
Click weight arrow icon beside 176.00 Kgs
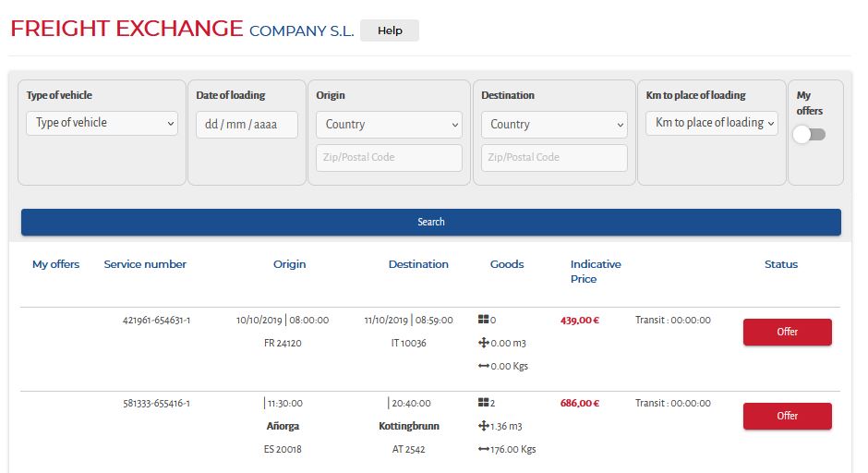(483, 449)
